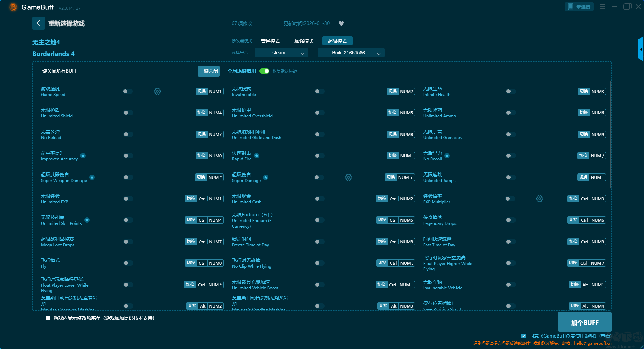Turn on the Unlimited Ammo toggle

point(510,113)
